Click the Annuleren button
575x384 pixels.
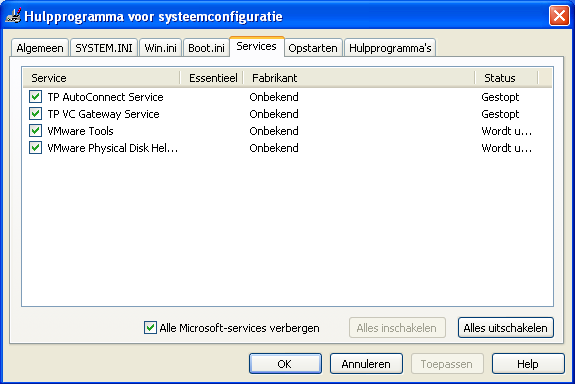pos(366,363)
